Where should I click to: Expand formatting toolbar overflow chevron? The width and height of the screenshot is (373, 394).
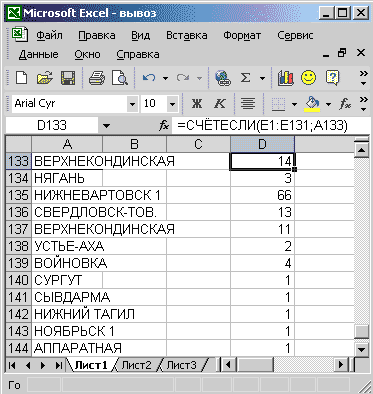pos(364,104)
